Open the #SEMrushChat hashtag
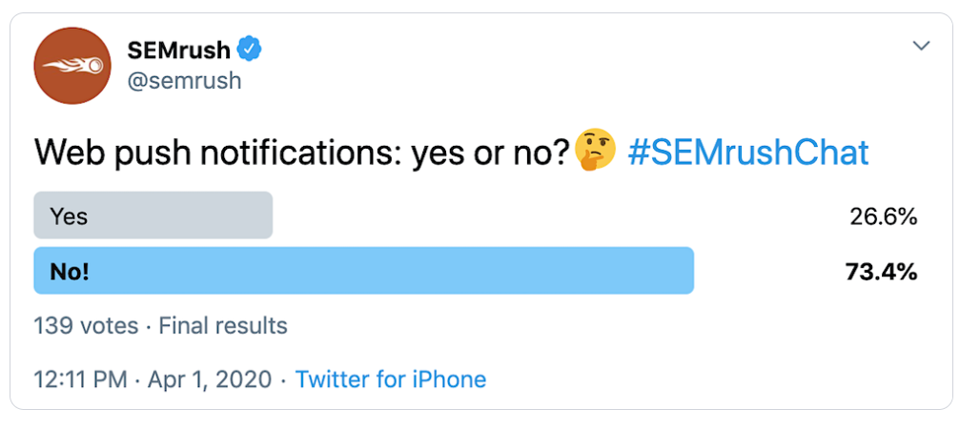Screen dimensions: 980x430 pyautogui.click(x=748, y=153)
